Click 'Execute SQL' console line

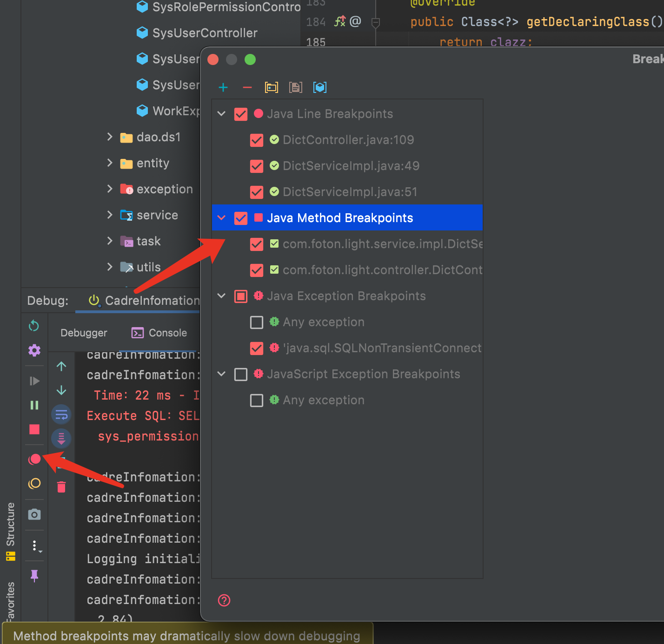(x=143, y=416)
